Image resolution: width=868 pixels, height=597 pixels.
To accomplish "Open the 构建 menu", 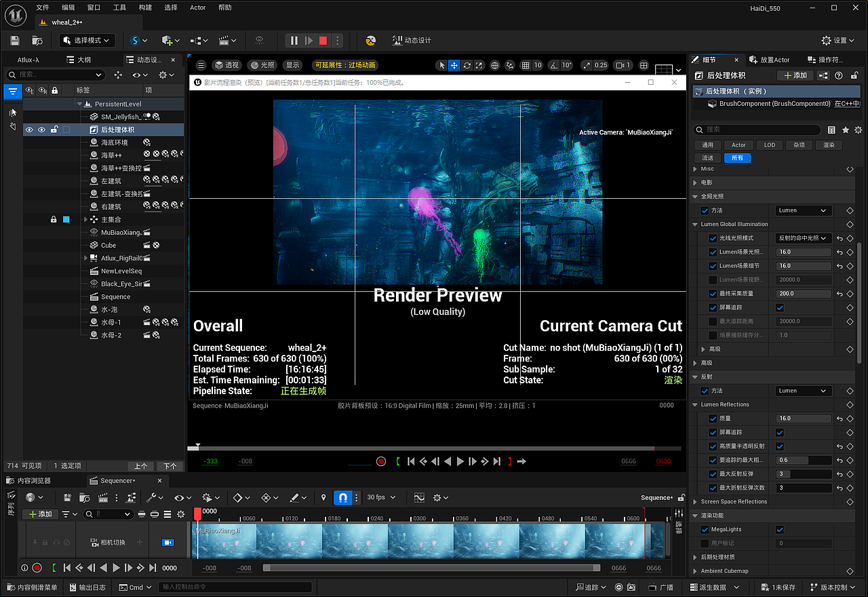I will pyautogui.click(x=145, y=7).
